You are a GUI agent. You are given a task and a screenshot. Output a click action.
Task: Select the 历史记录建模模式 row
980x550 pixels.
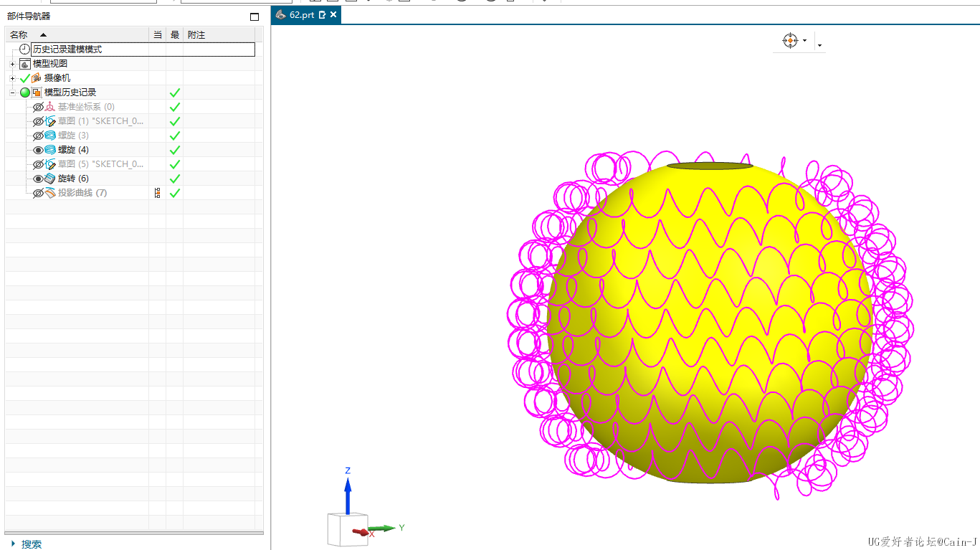point(143,49)
